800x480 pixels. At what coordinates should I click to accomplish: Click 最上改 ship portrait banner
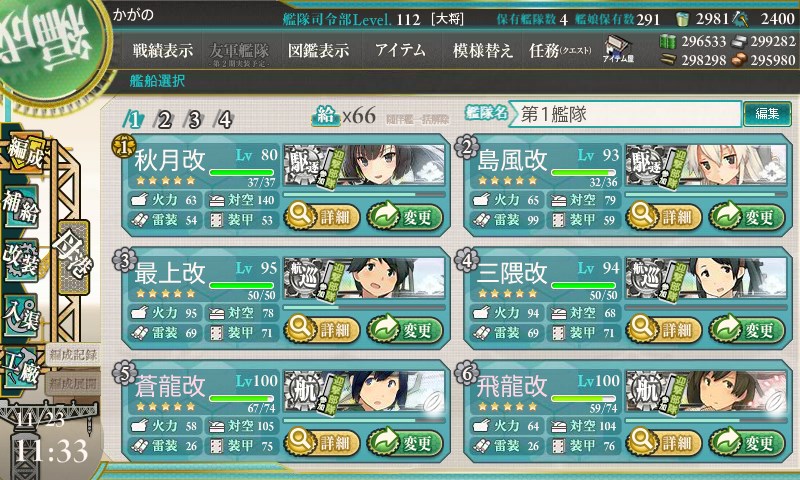tap(364, 278)
